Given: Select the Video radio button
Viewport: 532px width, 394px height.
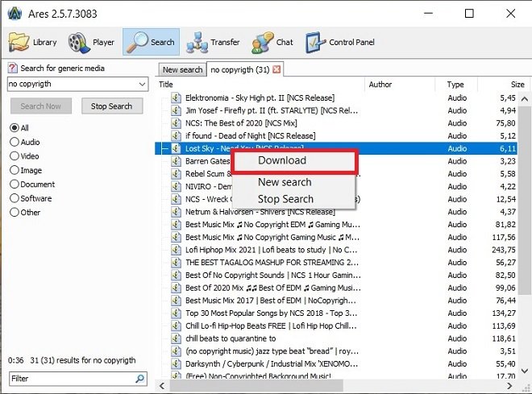Looking at the screenshot, I should point(15,156).
